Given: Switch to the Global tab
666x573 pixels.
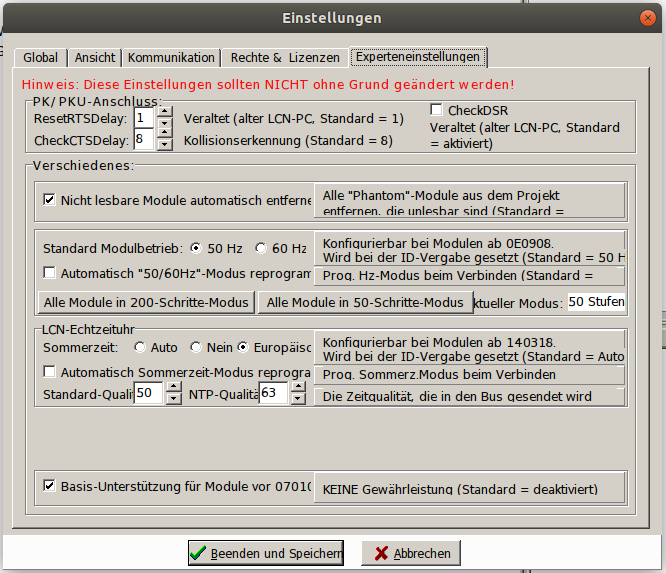Looking at the screenshot, I should click(40, 58).
